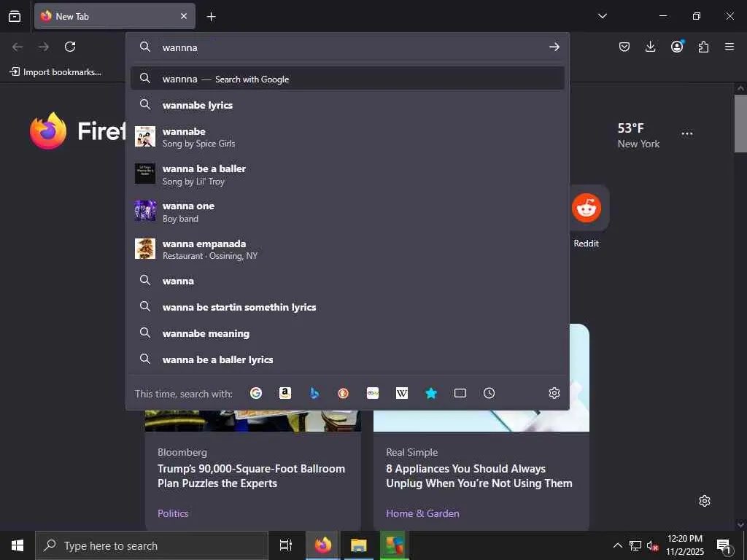The width and height of the screenshot is (747, 560).
Task: Open new tab page customize gear
Action: pos(705,501)
